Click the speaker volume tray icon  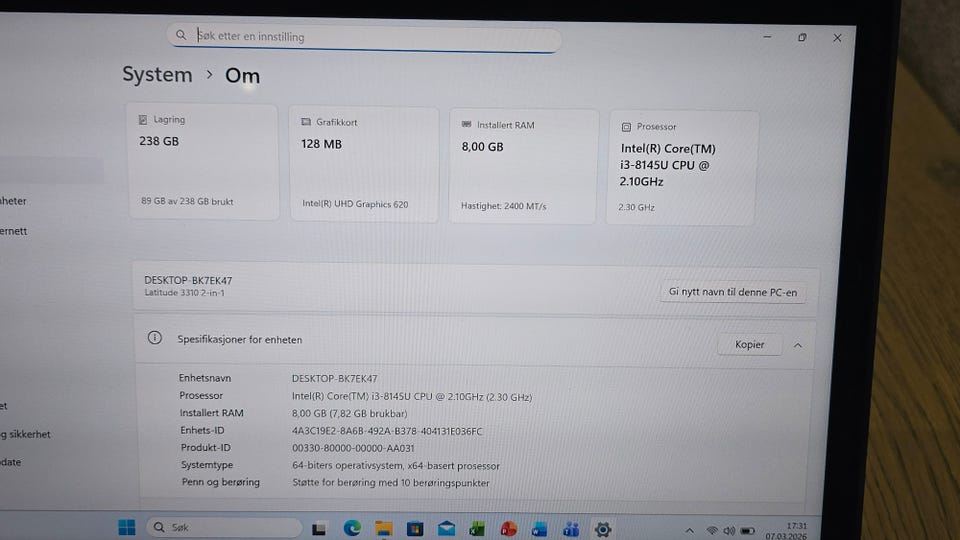pyautogui.click(x=729, y=531)
